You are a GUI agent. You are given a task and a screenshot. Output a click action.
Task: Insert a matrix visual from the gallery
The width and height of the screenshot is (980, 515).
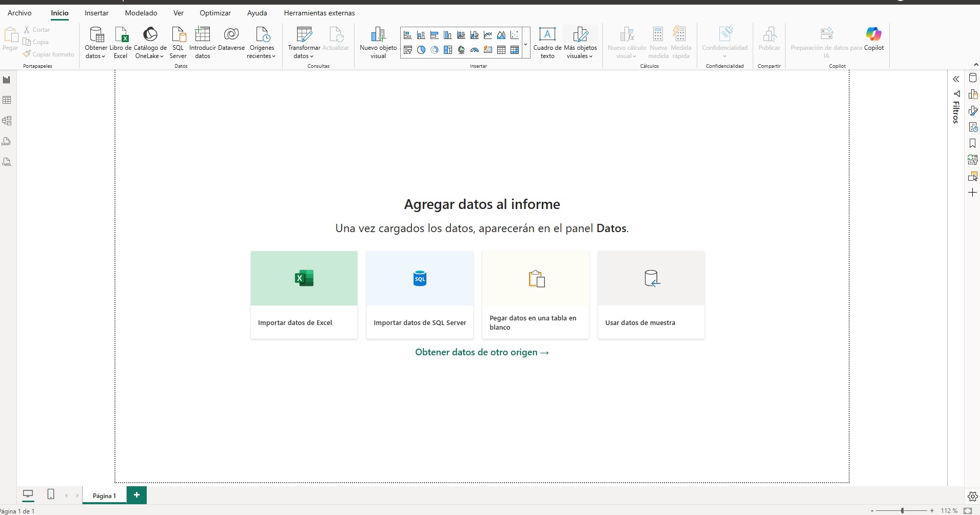click(x=515, y=50)
